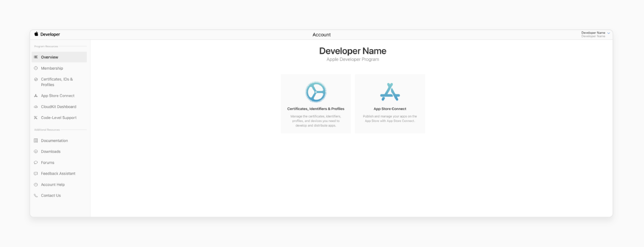Select Overview in the sidebar

tap(59, 57)
